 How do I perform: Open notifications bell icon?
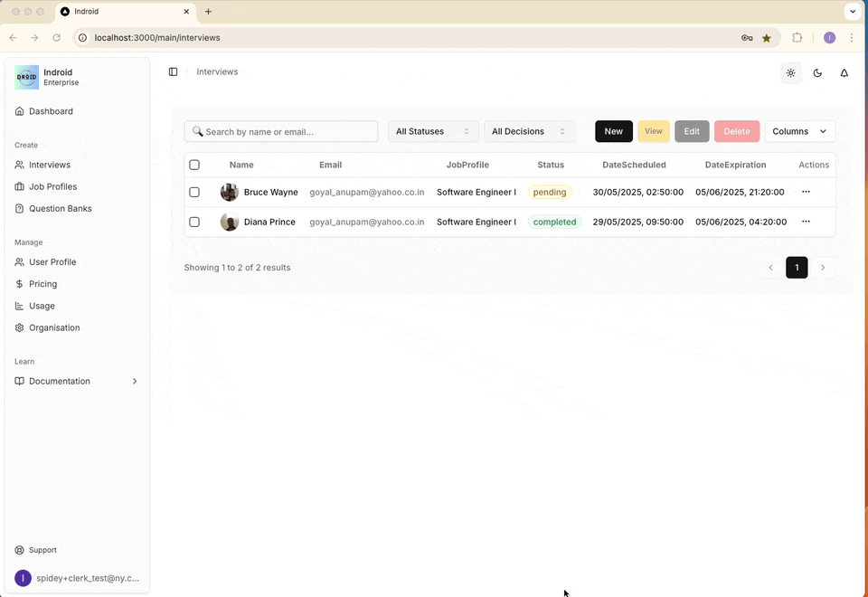(844, 73)
